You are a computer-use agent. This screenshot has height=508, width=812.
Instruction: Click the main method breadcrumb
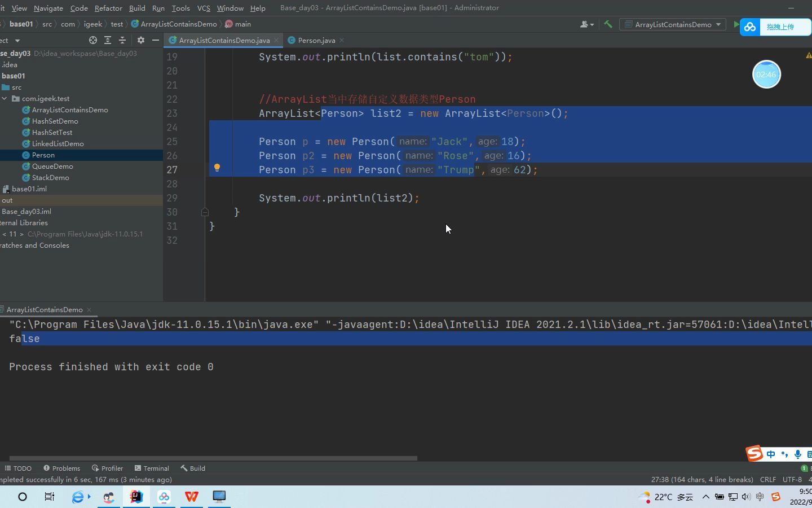(x=238, y=24)
